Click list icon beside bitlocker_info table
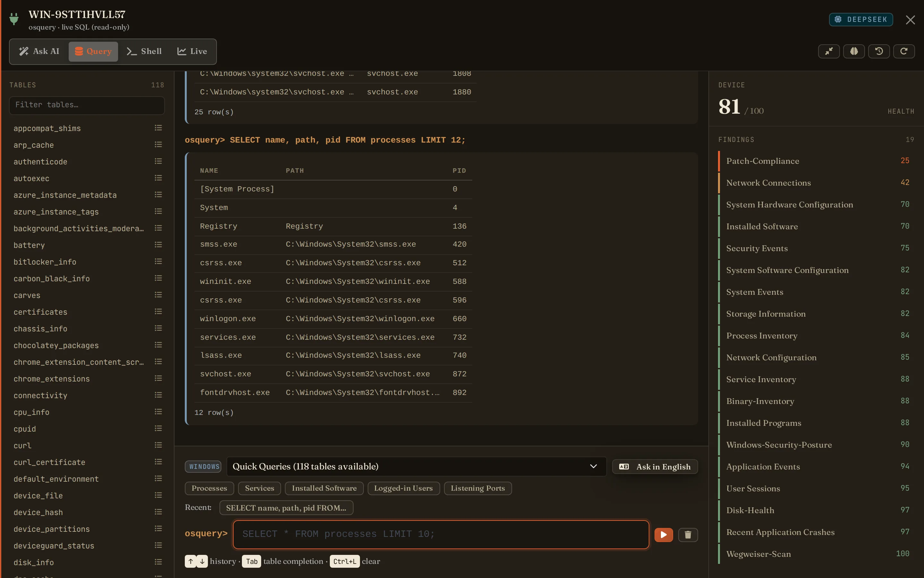Image resolution: width=924 pixels, height=578 pixels. (158, 261)
